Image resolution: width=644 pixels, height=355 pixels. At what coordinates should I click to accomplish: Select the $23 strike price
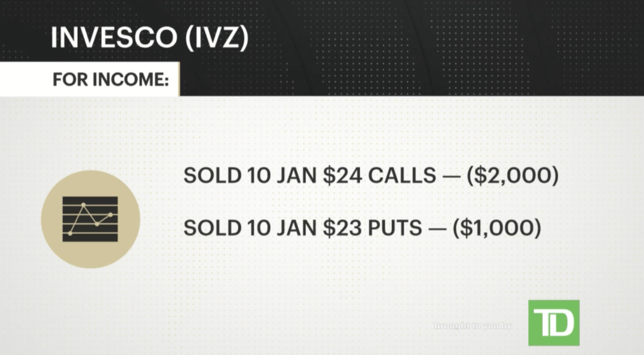(x=335, y=228)
